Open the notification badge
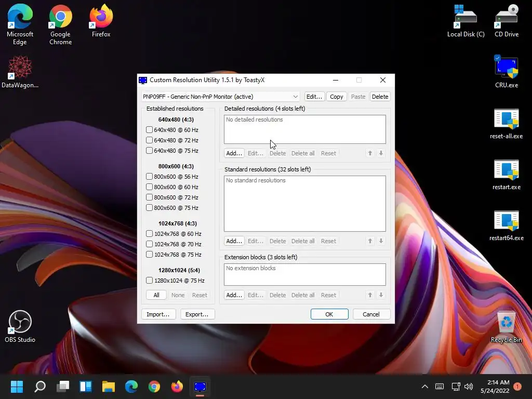532x399 pixels. (x=517, y=387)
